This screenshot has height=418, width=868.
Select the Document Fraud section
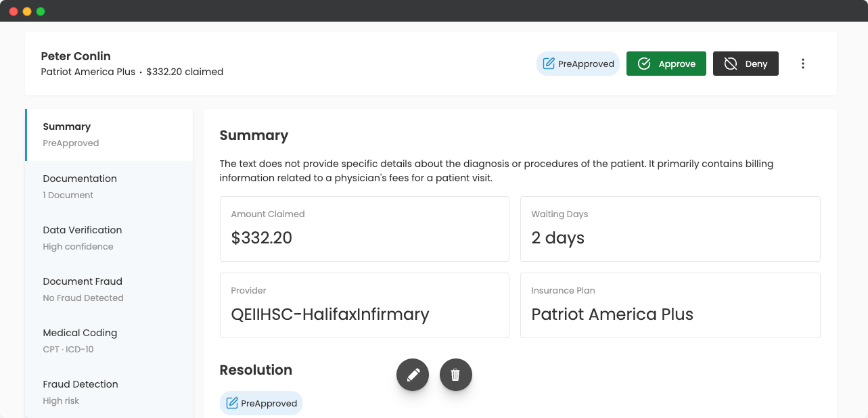tap(109, 289)
